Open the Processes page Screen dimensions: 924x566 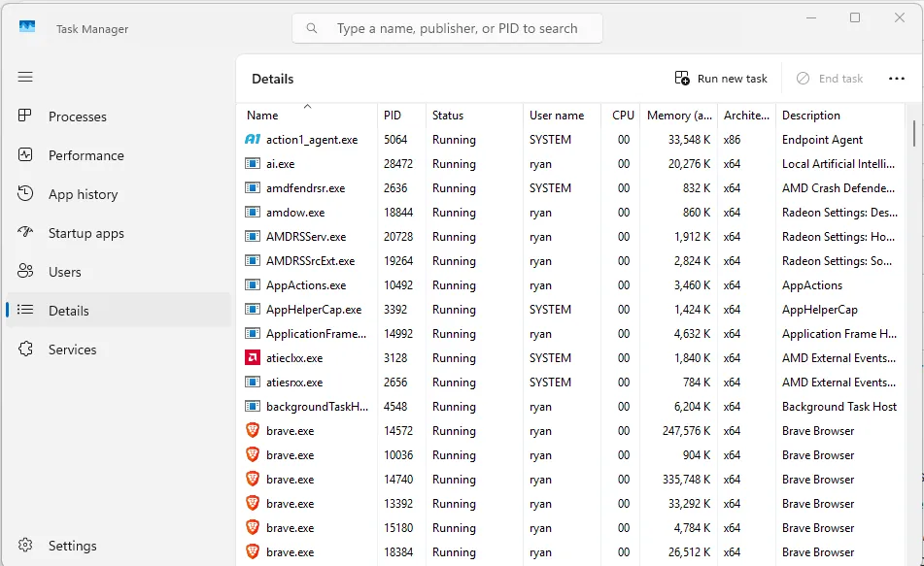tap(118, 117)
